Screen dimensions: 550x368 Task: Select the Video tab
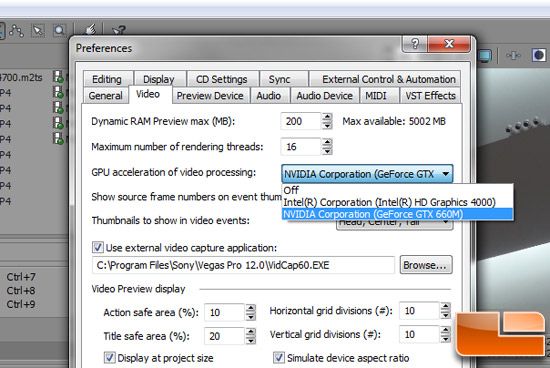tap(148, 94)
